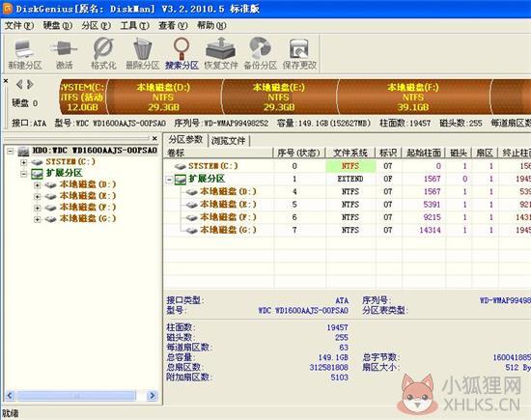The width and height of the screenshot is (531, 420).
Task: Click the 本地磁盘 (G:) drive icon in the left tree
Action: point(50,219)
